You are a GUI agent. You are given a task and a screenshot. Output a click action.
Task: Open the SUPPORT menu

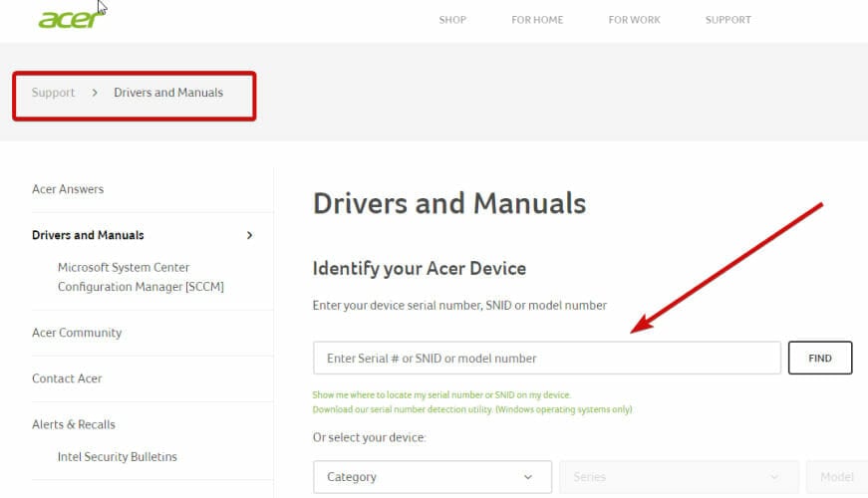[727, 20]
